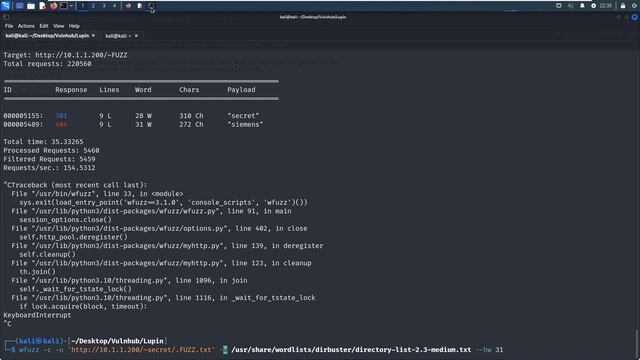Open the Edit menu
This screenshot has height=360, width=640.
(44, 26)
